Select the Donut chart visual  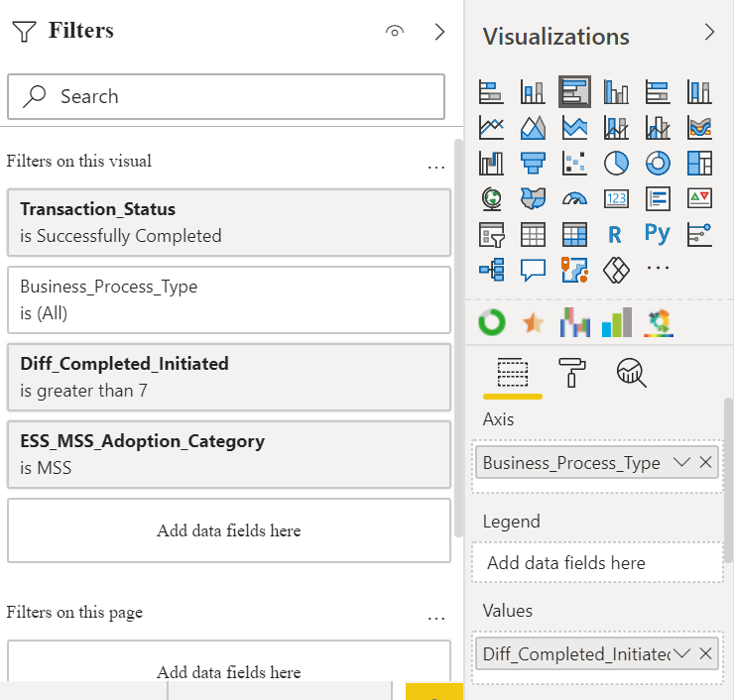pos(658,164)
